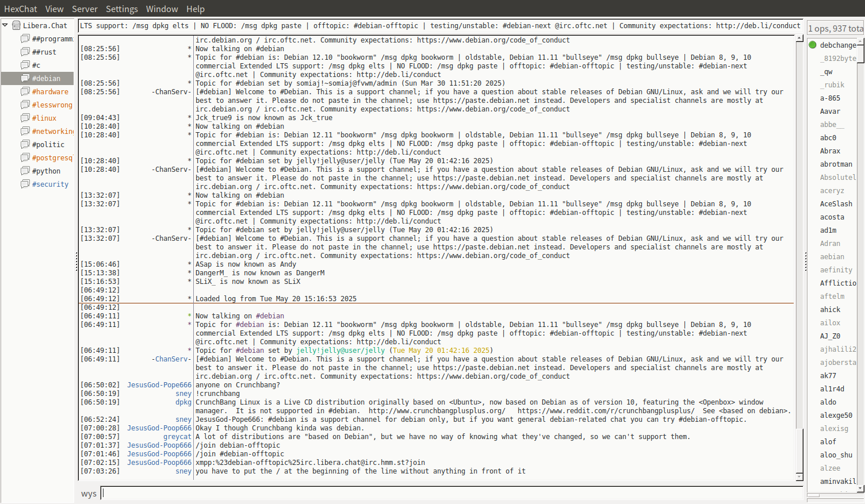Image resolution: width=865 pixels, height=504 pixels.
Task: Open the reddit crunchbangplusplus link
Action: coord(606,411)
